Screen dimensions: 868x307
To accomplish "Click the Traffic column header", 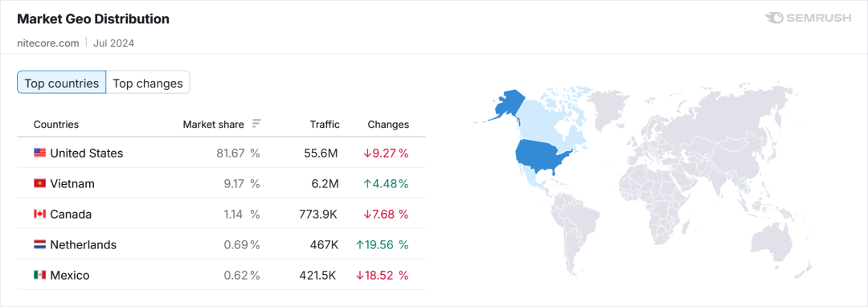I will (x=325, y=125).
